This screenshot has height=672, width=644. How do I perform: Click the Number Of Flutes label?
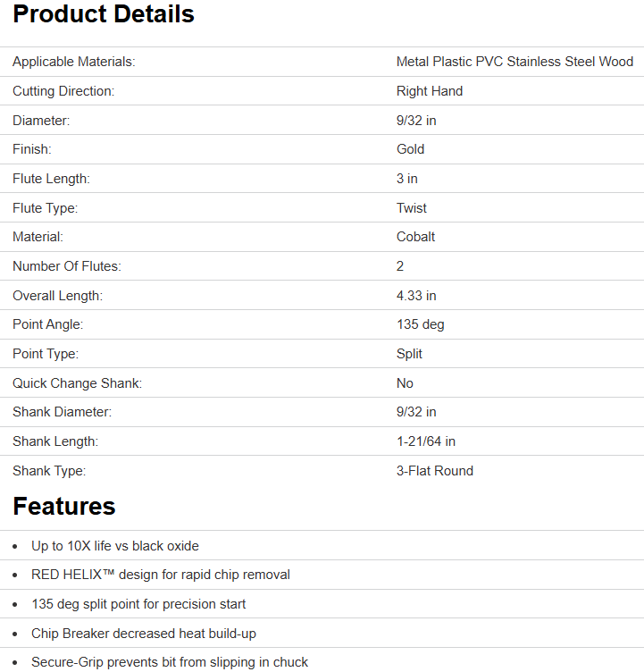(66, 266)
